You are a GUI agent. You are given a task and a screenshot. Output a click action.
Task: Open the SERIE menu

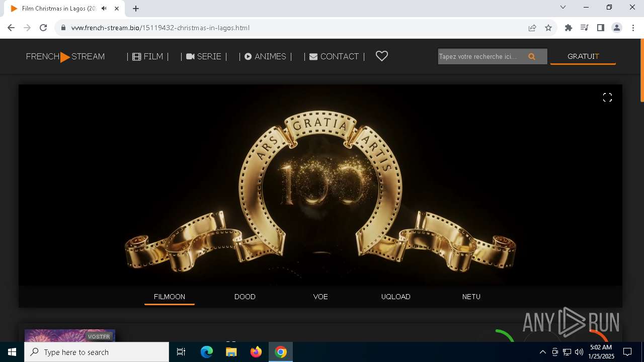click(x=204, y=57)
